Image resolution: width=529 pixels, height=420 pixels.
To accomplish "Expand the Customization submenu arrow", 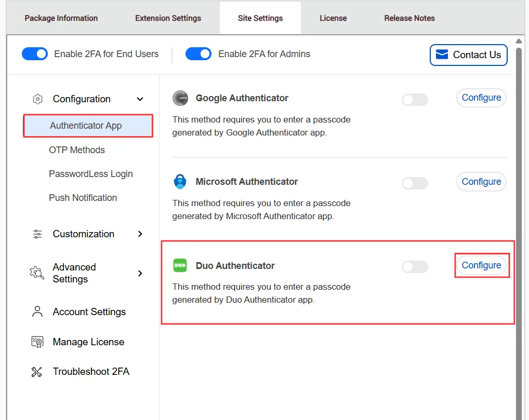I will [x=140, y=234].
